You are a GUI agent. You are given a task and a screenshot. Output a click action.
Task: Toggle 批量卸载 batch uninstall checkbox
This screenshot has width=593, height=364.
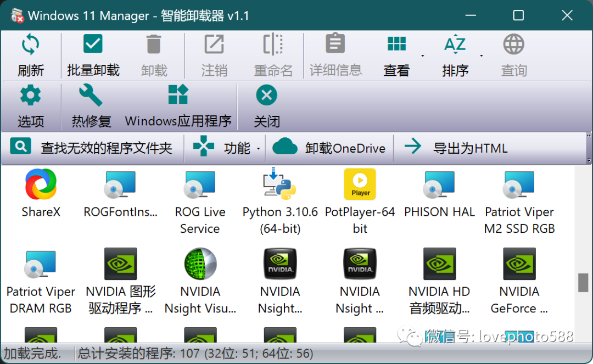[x=93, y=44]
